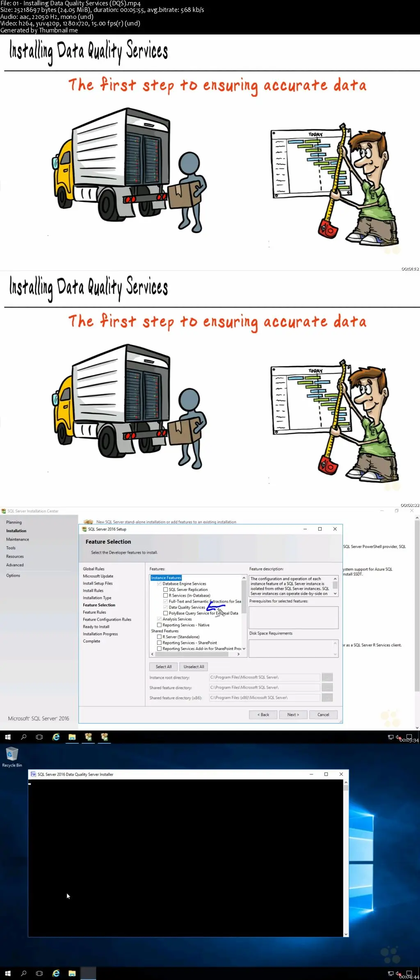Screen dimensions: 420x980
Task: Click the Back button in Setup
Action: pos(263,714)
